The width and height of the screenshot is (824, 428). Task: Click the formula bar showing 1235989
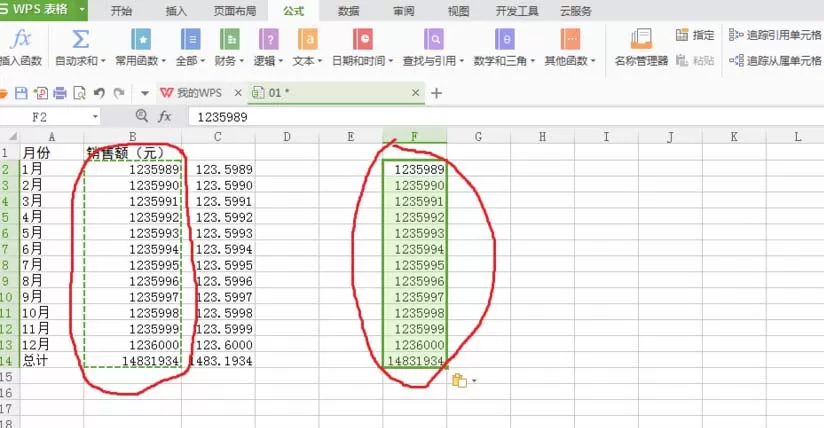(506, 117)
